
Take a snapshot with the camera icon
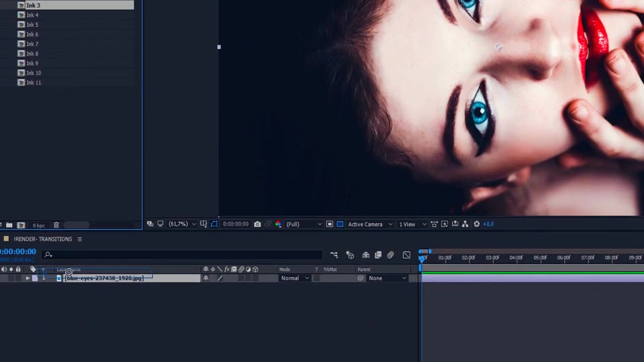coord(258,224)
